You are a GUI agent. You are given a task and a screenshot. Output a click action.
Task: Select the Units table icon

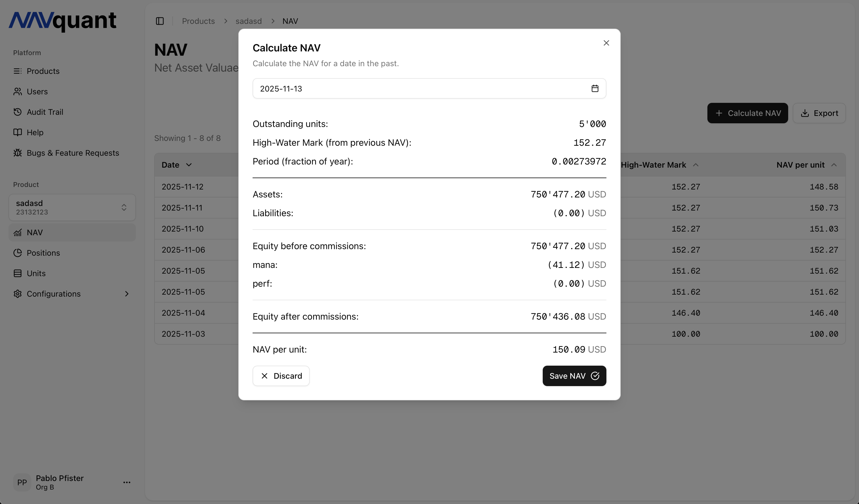click(18, 273)
